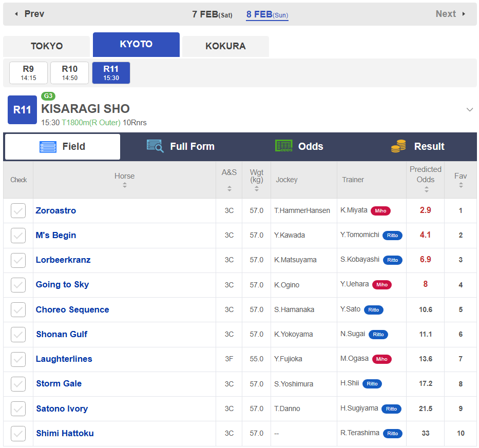Click the Miho badge beside K.Miyata
The image size is (479, 448).
(x=380, y=211)
